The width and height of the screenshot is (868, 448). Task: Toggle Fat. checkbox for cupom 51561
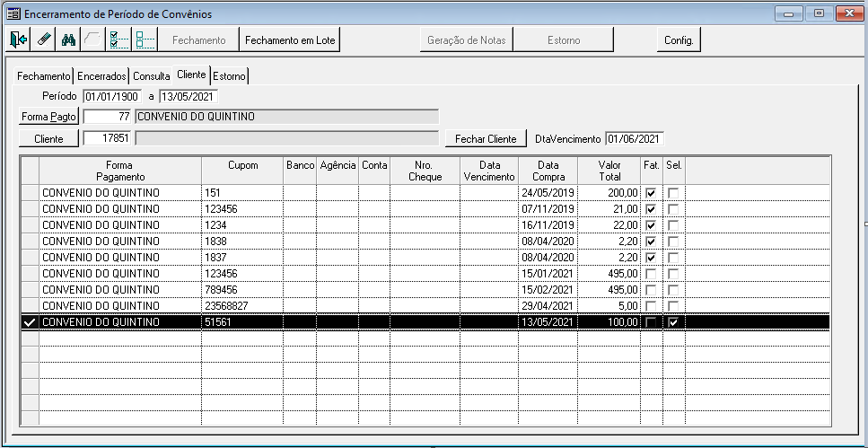(651, 322)
